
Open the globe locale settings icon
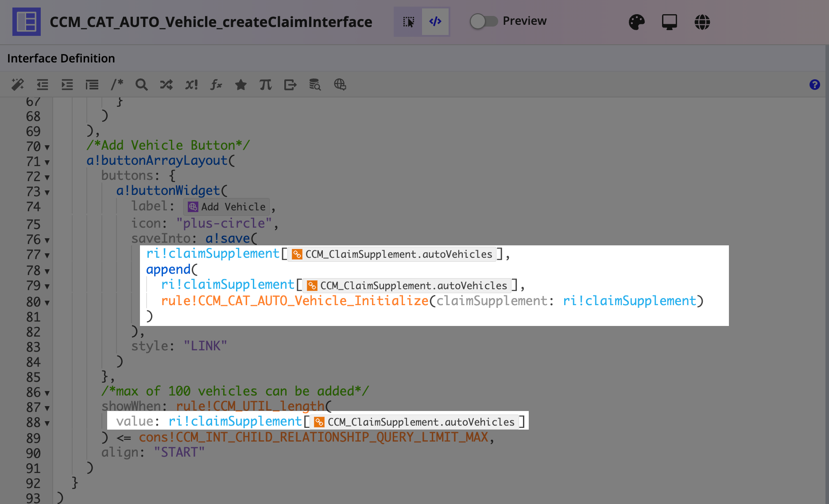tap(702, 22)
